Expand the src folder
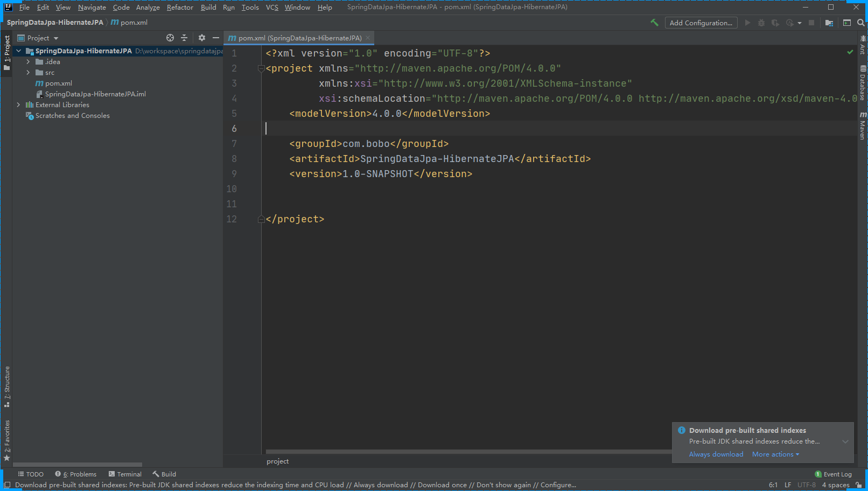 pyautogui.click(x=28, y=73)
